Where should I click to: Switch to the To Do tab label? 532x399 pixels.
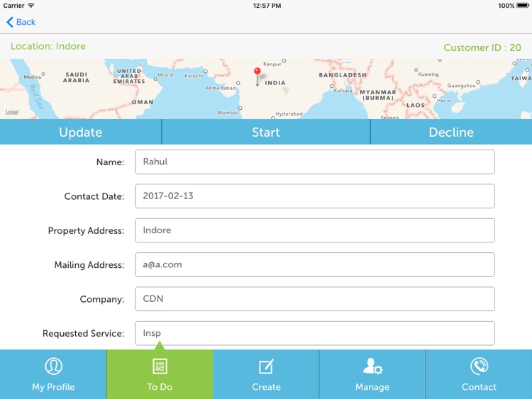click(x=160, y=387)
